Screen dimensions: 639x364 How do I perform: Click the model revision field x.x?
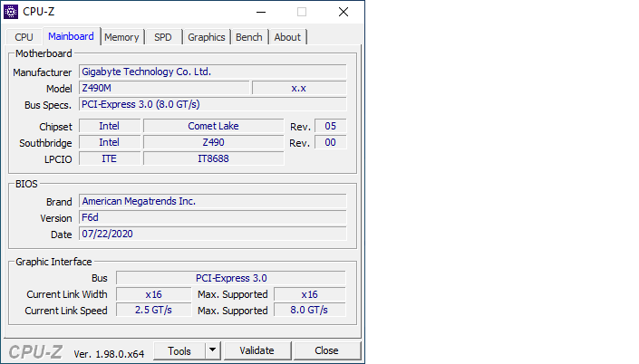point(299,88)
